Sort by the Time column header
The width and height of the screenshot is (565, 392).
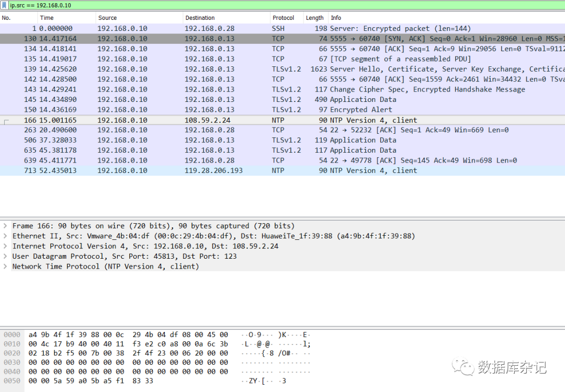[x=66, y=18]
